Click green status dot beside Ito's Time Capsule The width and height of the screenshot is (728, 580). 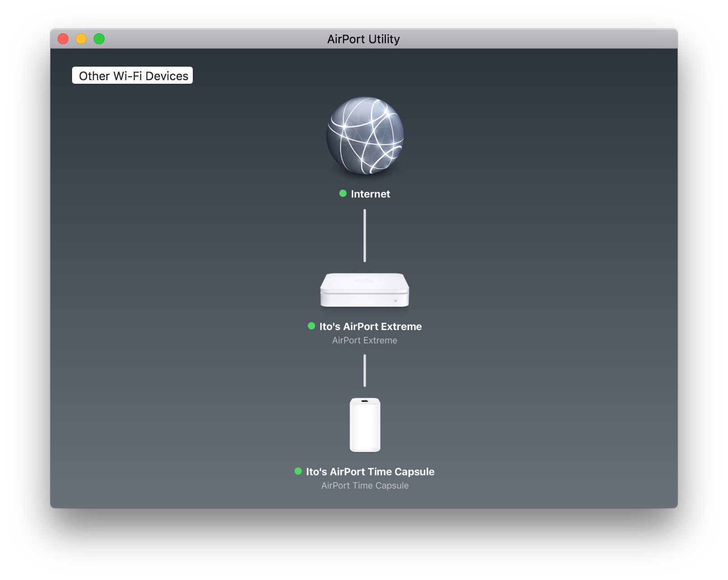point(298,471)
